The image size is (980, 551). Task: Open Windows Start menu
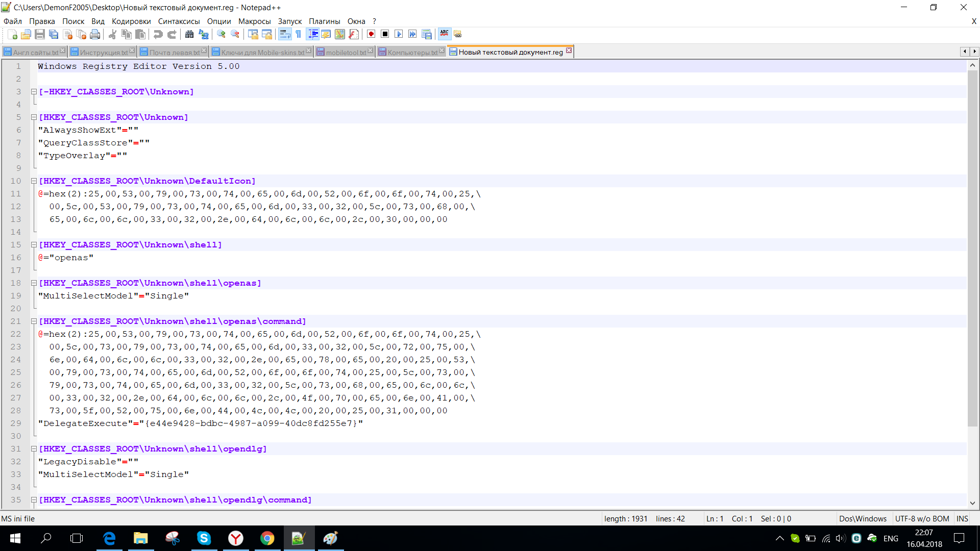click(x=15, y=538)
